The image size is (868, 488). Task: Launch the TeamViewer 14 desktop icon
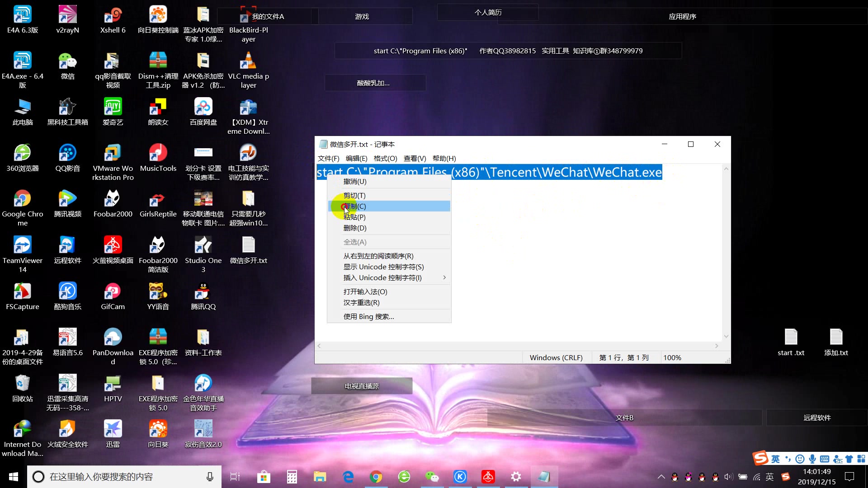[22, 255]
